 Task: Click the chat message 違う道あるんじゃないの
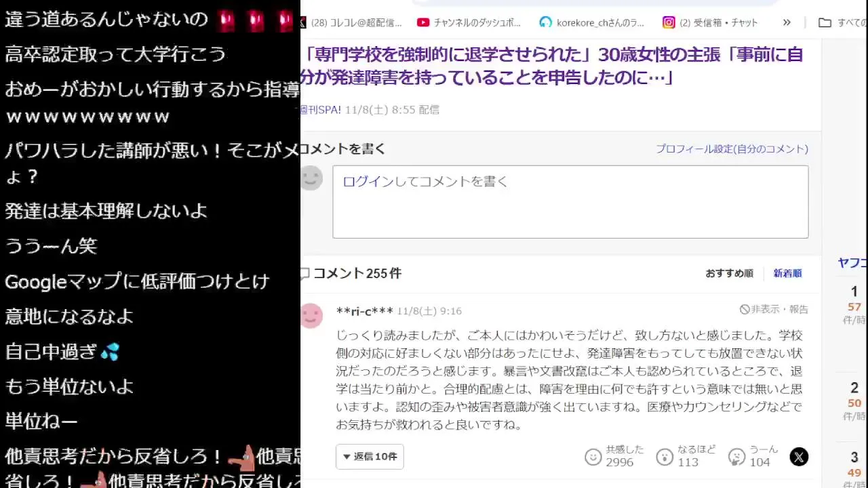[x=106, y=19]
